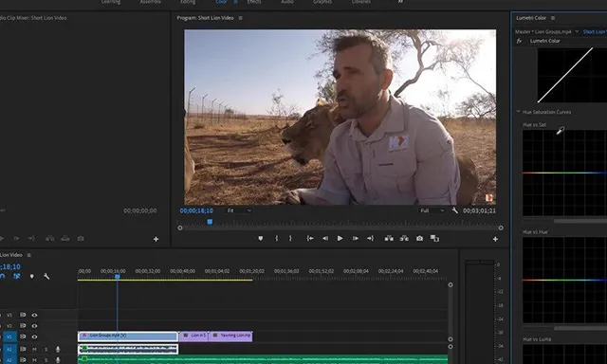This screenshot has width=607, height=364.
Task: Open Comparison View in Program monitor
Action: tap(434, 239)
